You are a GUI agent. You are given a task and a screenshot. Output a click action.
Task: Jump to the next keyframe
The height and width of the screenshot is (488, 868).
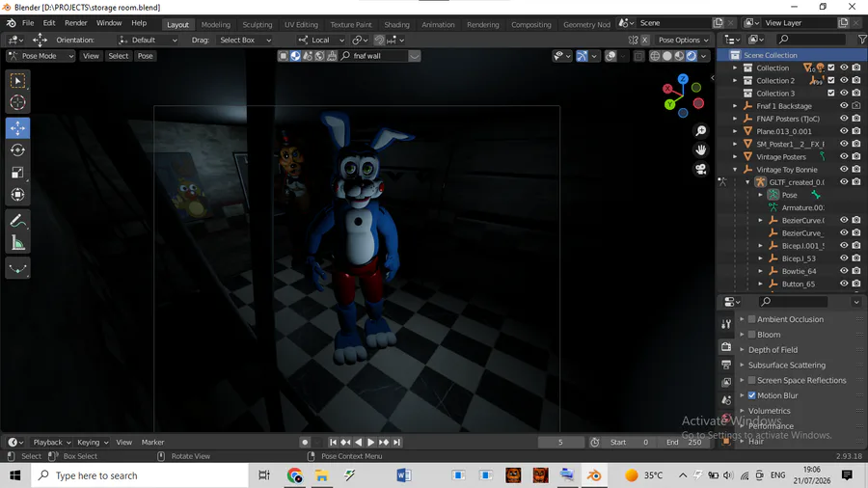coord(384,442)
